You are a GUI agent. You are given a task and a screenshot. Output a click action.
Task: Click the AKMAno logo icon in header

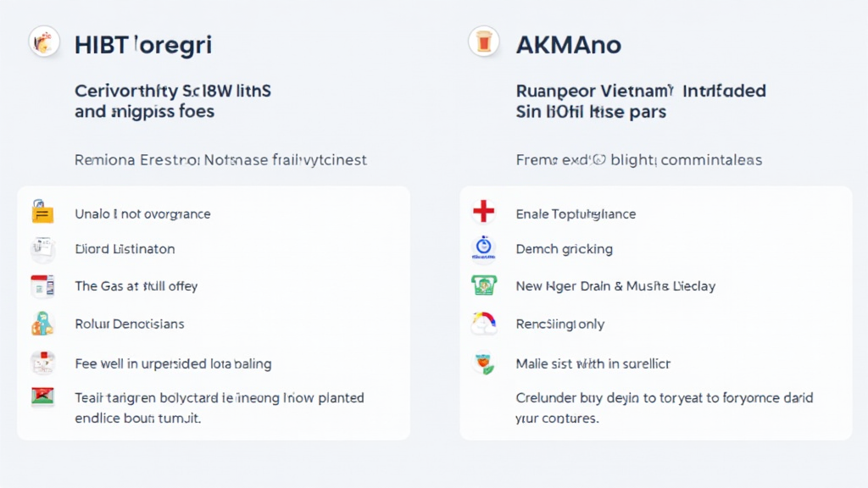click(x=484, y=42)
